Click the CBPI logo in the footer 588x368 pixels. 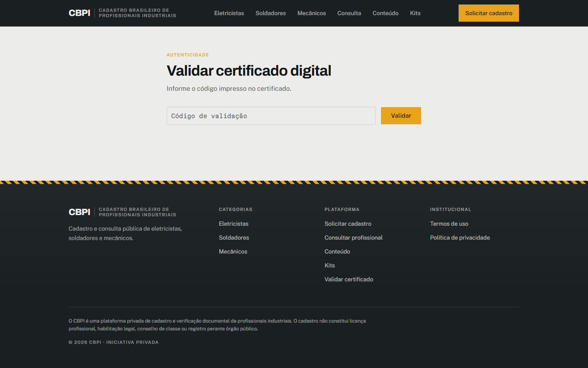pos(122,212)
